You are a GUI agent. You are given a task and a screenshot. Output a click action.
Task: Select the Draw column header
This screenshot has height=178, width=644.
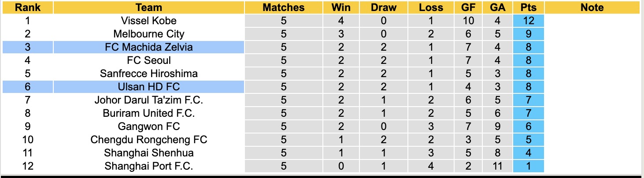[x=383, y=7]
